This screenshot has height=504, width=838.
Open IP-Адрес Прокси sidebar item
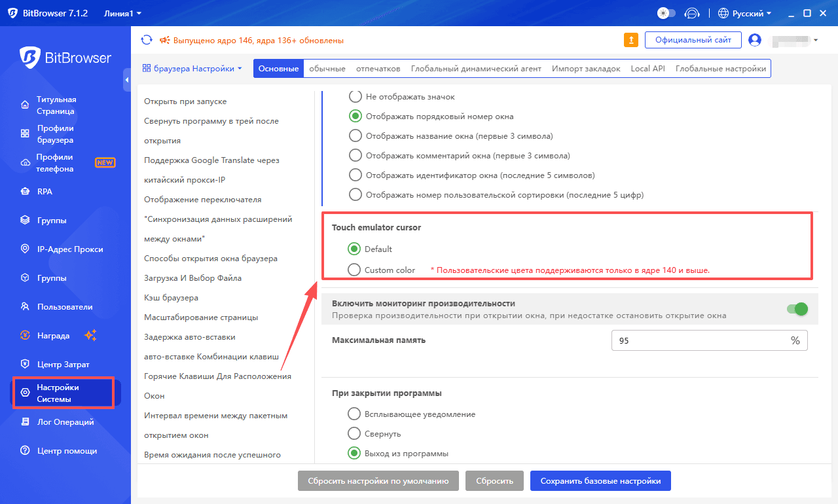[70, 249]
